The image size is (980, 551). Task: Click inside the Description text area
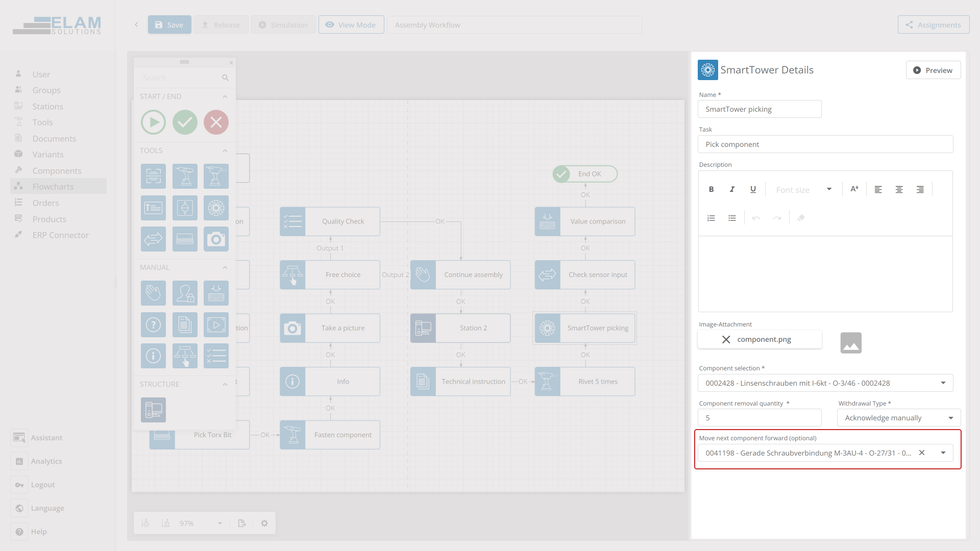(x=825, y=273)
